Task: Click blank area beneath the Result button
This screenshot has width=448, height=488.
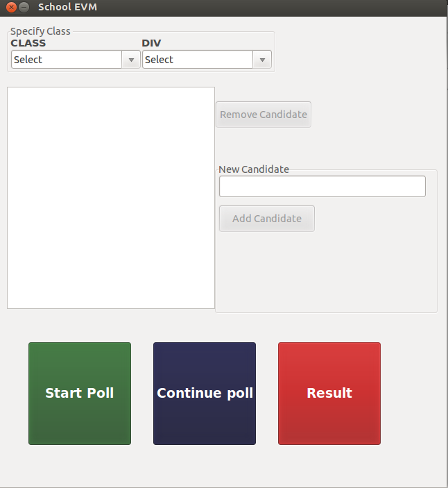Action: pyautogui.click(x=329, y=465)
